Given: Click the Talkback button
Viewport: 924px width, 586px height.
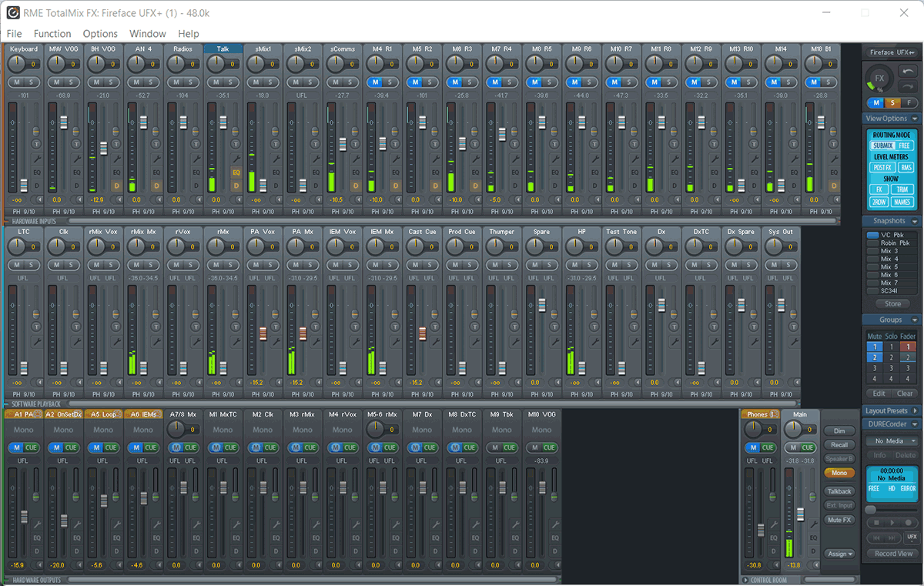Looking at the screenshot, I should click(x=839, y=491).
